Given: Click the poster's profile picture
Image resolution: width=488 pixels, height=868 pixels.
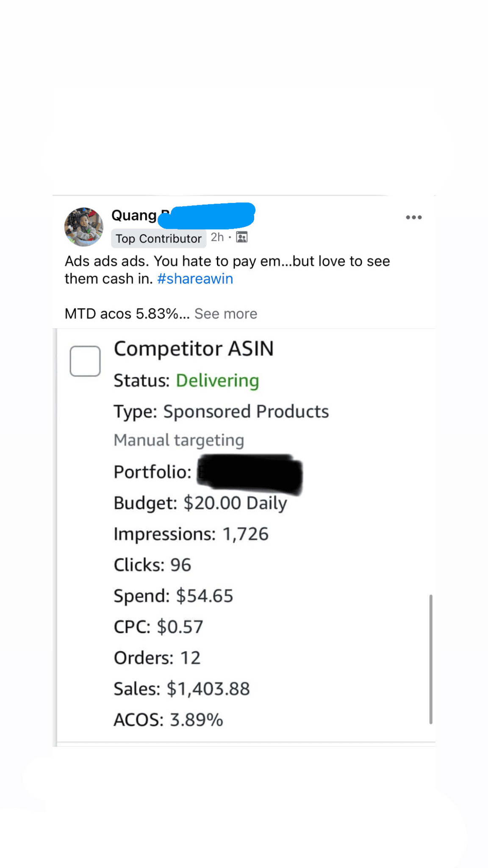Looking at the screenshot, I should 84,227.
